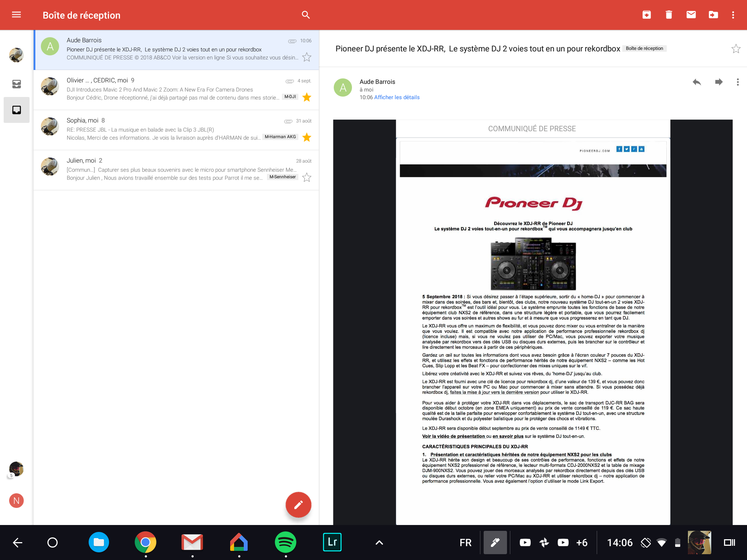
Task: Star the Aude Barrois email in list
Action: coord(307,57)
